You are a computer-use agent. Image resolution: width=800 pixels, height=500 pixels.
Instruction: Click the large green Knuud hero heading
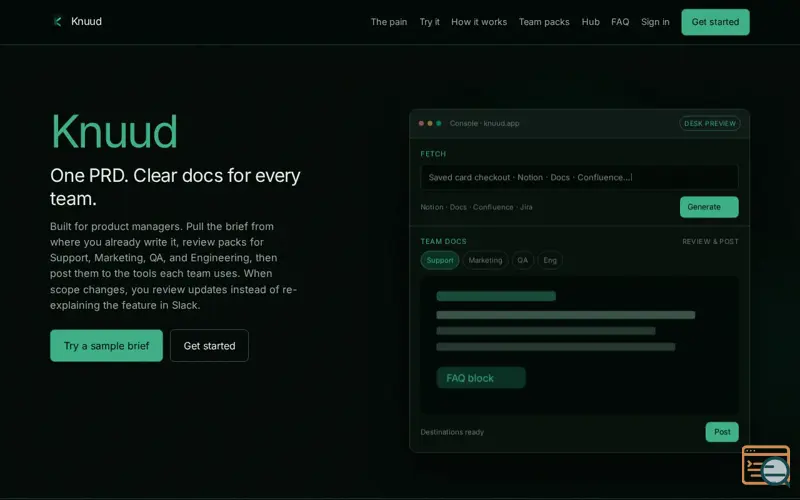click(114, 132)
